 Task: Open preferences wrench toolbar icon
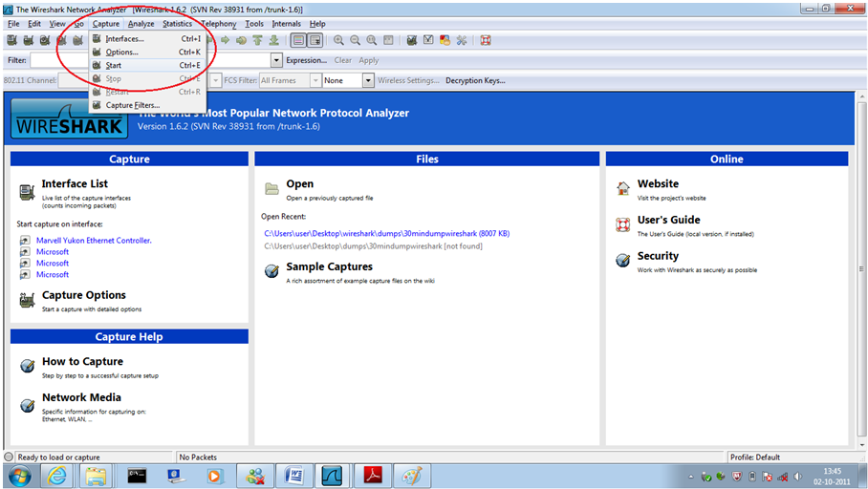tap(462, 40)
